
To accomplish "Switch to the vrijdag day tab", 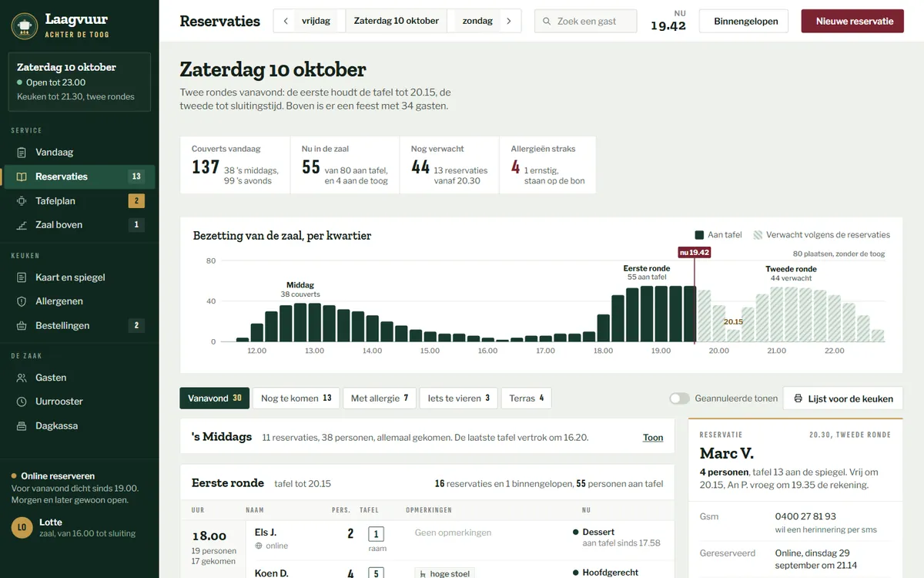I will pyautogui.click(x=316, y=21).
